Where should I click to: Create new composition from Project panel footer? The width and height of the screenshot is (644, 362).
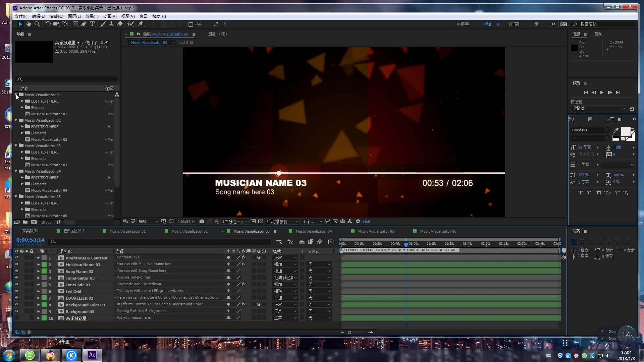[x=34, y=222]
